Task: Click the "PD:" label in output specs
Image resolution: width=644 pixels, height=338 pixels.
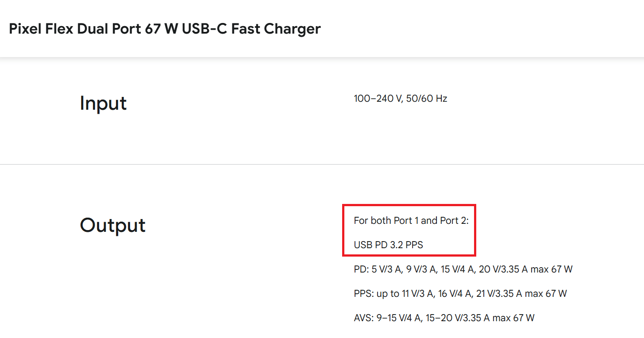Action: pyautogui.click(x=360, y=269)
